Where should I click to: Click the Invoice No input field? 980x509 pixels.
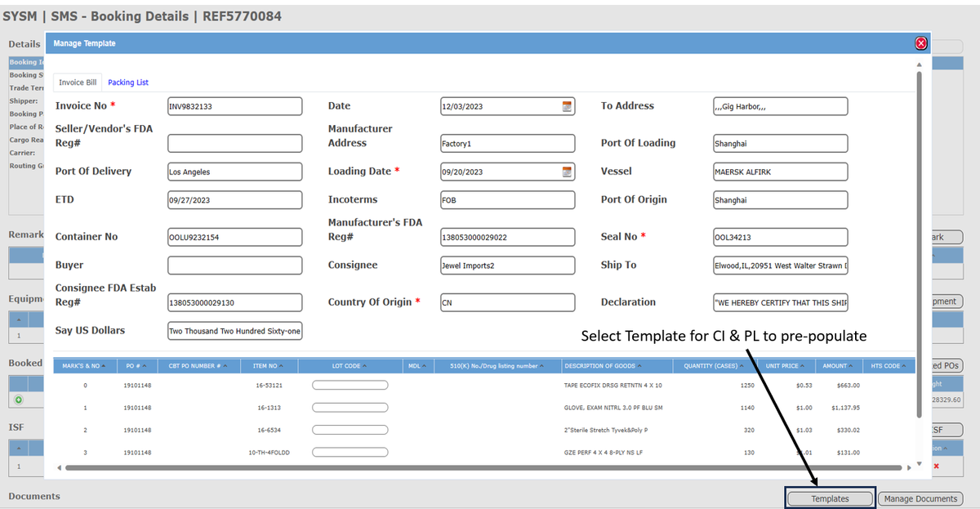235,106
